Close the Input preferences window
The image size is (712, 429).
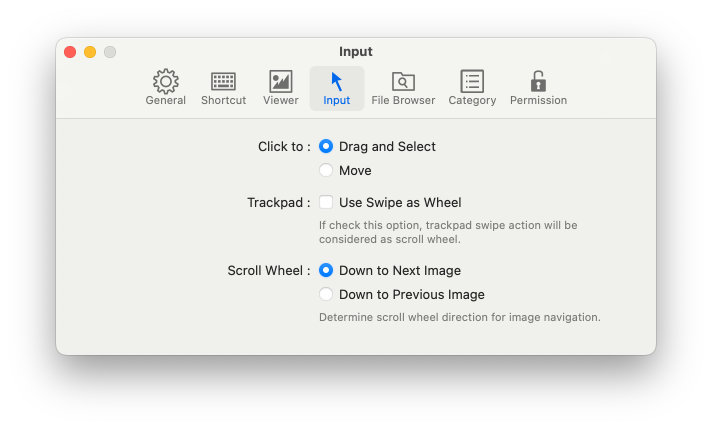tap(70, 52)
